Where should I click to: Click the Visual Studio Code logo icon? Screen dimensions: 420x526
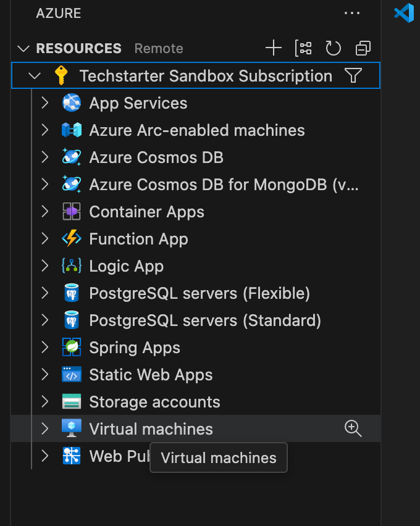pos(404,13)
